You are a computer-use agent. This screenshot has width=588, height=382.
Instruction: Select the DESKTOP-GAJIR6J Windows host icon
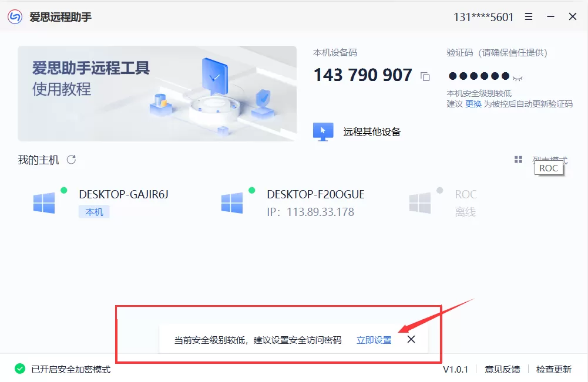(44, 202)
